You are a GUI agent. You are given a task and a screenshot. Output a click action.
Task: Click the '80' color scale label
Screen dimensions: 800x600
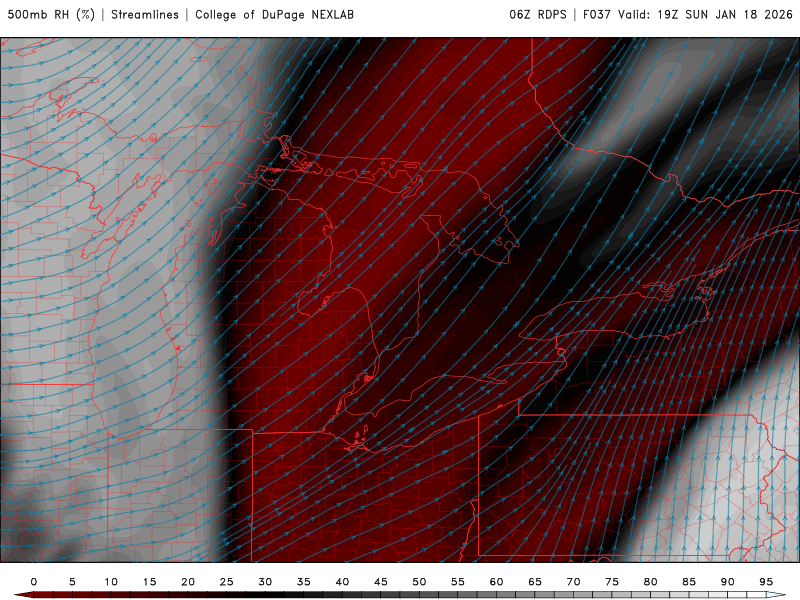click(650, 582)
